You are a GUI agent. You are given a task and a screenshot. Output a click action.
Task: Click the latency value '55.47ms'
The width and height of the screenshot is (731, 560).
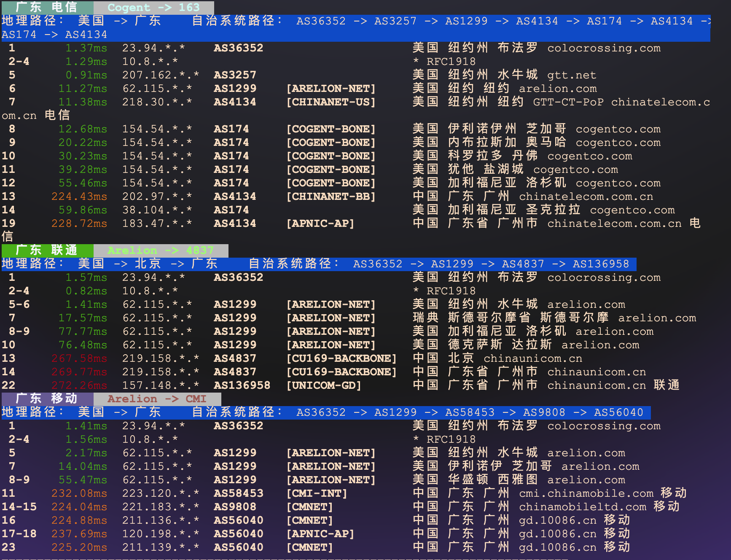pos(83,480)
